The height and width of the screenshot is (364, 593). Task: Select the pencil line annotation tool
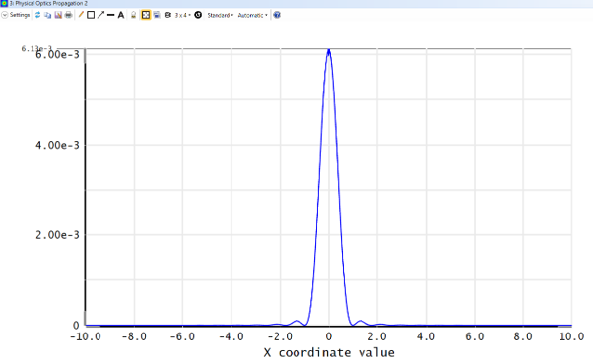click(81, 15)
